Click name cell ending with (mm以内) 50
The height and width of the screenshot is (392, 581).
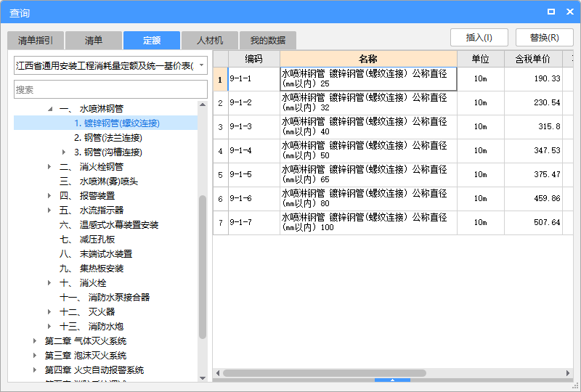[x=368, y=150]
